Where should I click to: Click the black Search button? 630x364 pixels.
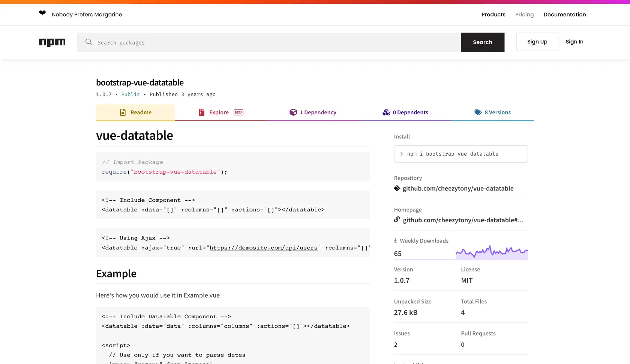(x=483, y=42)
